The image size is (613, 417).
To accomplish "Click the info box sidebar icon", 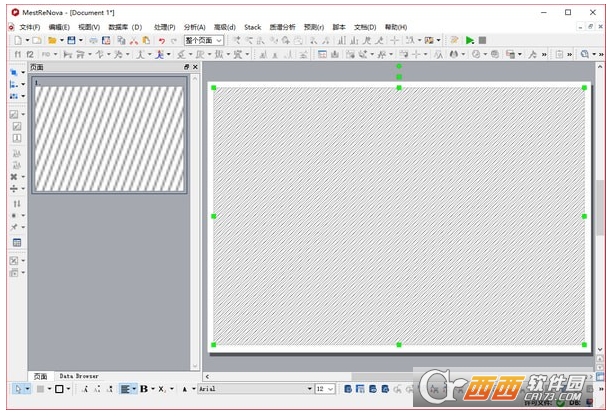I will click(17, 138).
